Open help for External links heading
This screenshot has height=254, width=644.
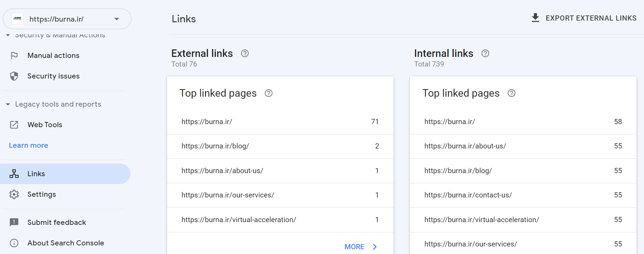tap(245, 53)
